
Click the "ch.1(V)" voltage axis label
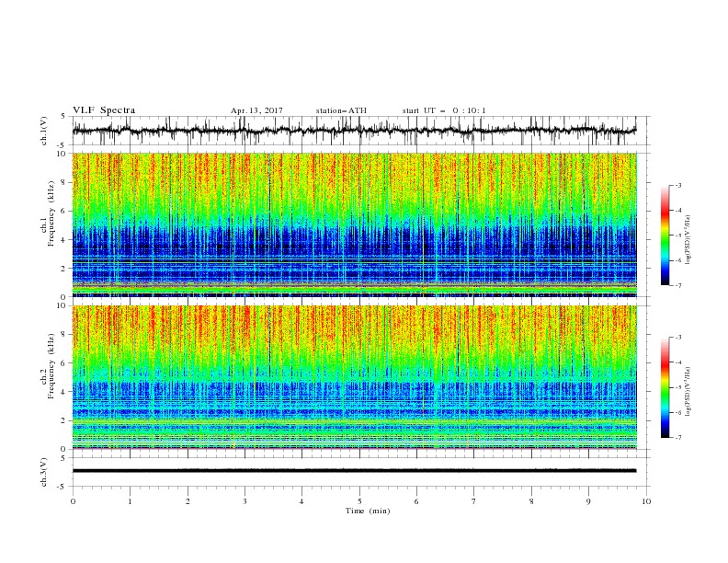[x=44, y=131]
